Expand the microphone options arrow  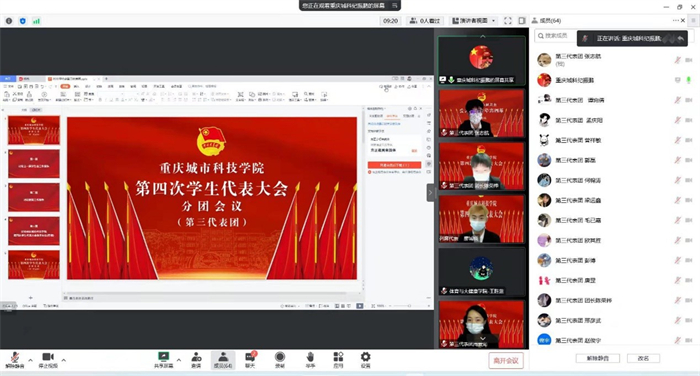(30, 360)
